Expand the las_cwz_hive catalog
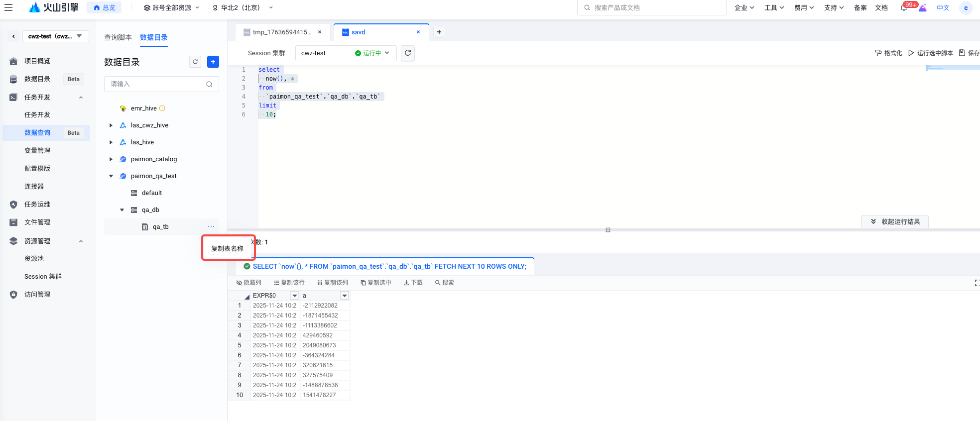 [111, 125]
